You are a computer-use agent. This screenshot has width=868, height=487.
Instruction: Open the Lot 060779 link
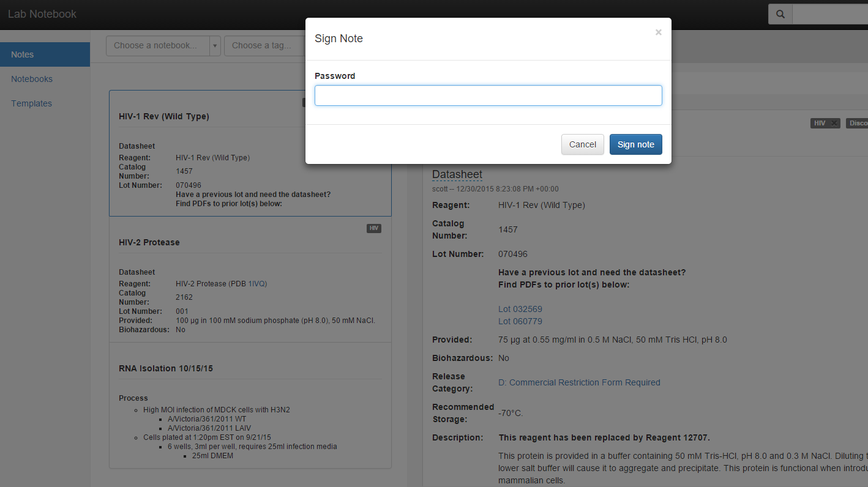click(520, 321)
